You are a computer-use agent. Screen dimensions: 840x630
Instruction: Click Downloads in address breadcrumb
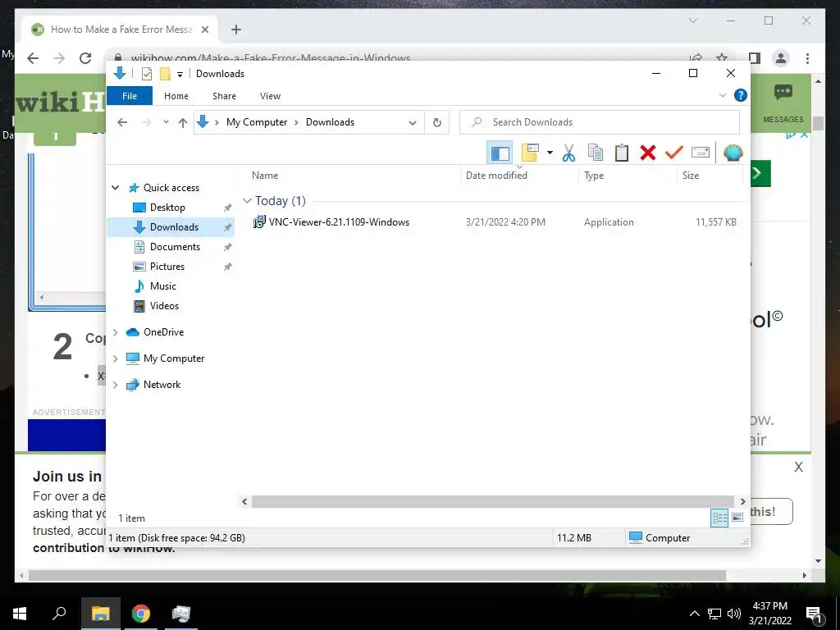(x=330, y=122)
